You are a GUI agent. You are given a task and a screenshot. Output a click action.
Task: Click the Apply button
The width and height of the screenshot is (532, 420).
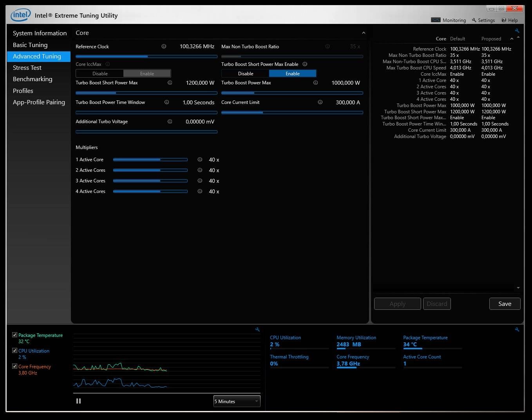click(397, 304)
